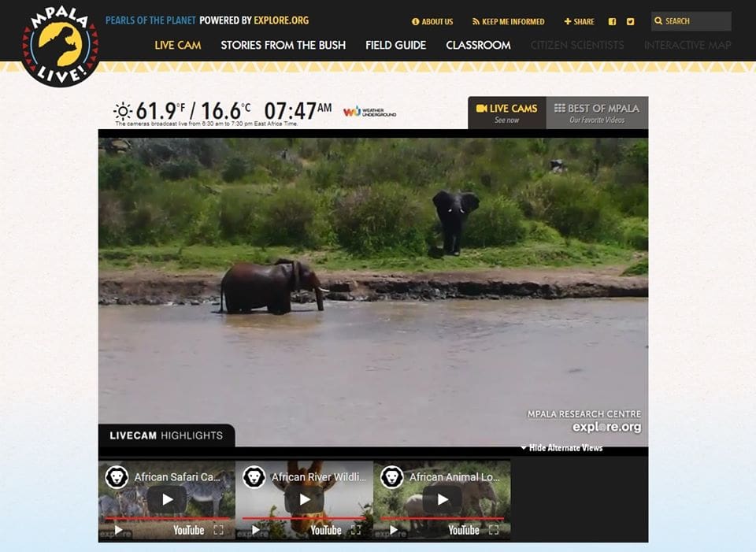This screenshot has height=552, width=756.
Task: Open the Share menu
Action: [579, 22]
